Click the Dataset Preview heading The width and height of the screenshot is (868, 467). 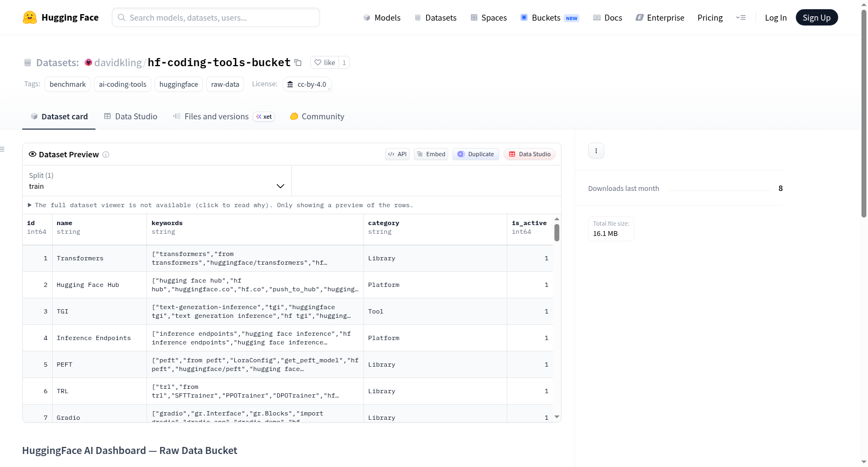click(69, 155)
